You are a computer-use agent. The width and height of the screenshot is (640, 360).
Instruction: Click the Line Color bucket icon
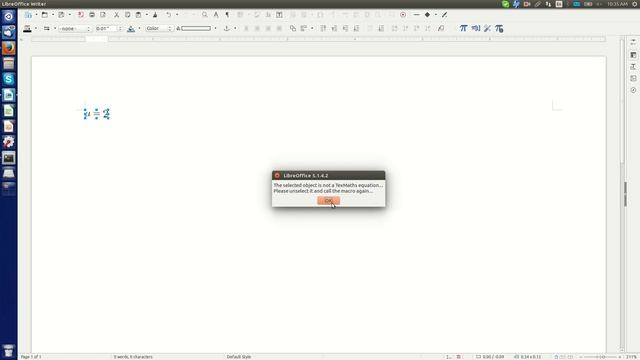[131, 28]
